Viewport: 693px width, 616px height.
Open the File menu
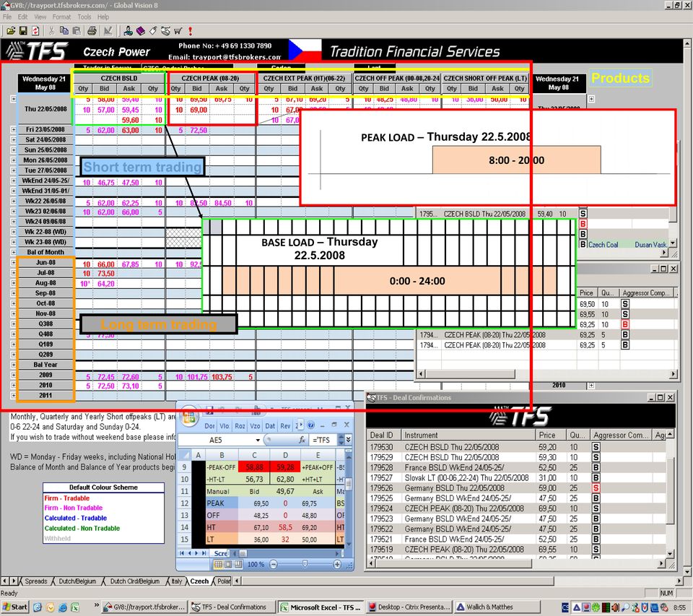[x=7, y=17]
